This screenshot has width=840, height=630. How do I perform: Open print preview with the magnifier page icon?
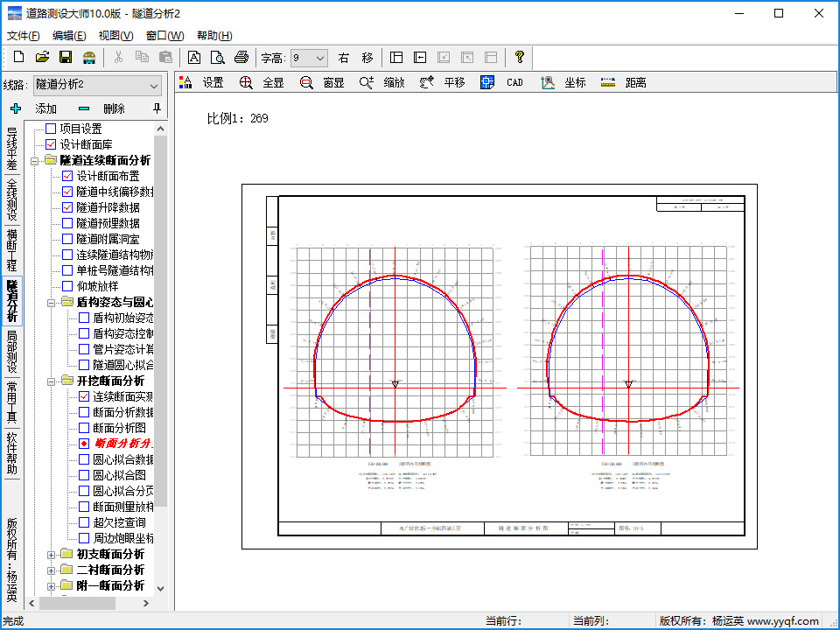[218, 58]
